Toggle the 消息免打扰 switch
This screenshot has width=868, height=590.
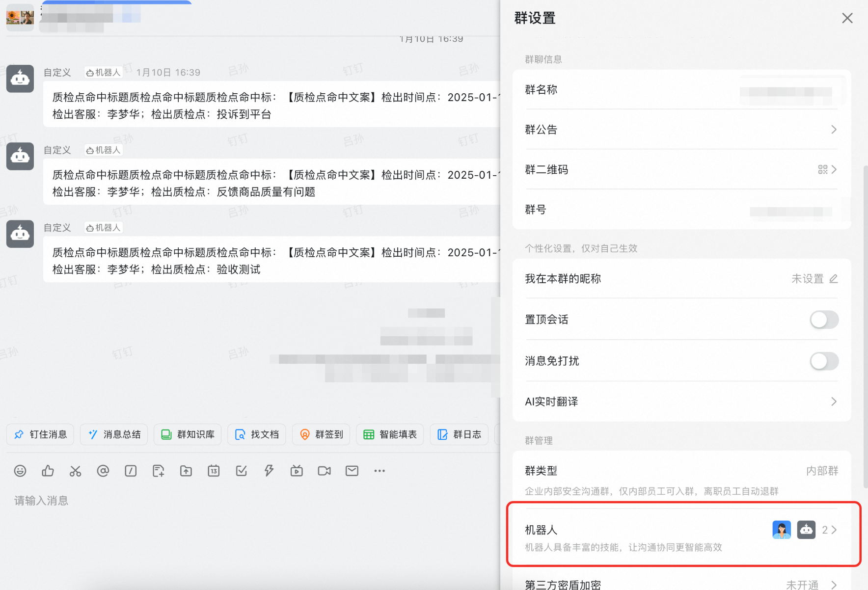pyautogui.click(x=824, y=361)
